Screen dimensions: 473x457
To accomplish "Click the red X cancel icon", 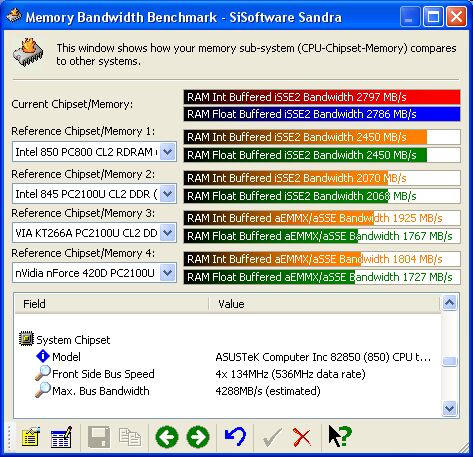I will [302, 437].
